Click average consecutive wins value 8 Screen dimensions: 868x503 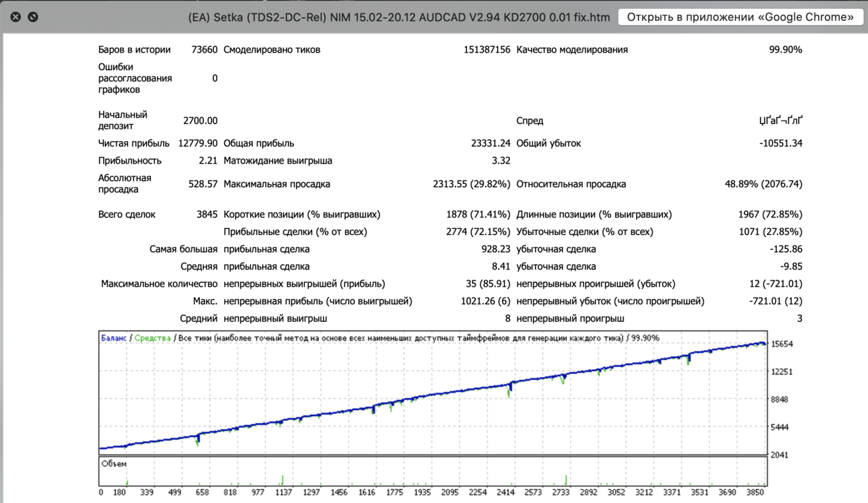tap(507, 318)
